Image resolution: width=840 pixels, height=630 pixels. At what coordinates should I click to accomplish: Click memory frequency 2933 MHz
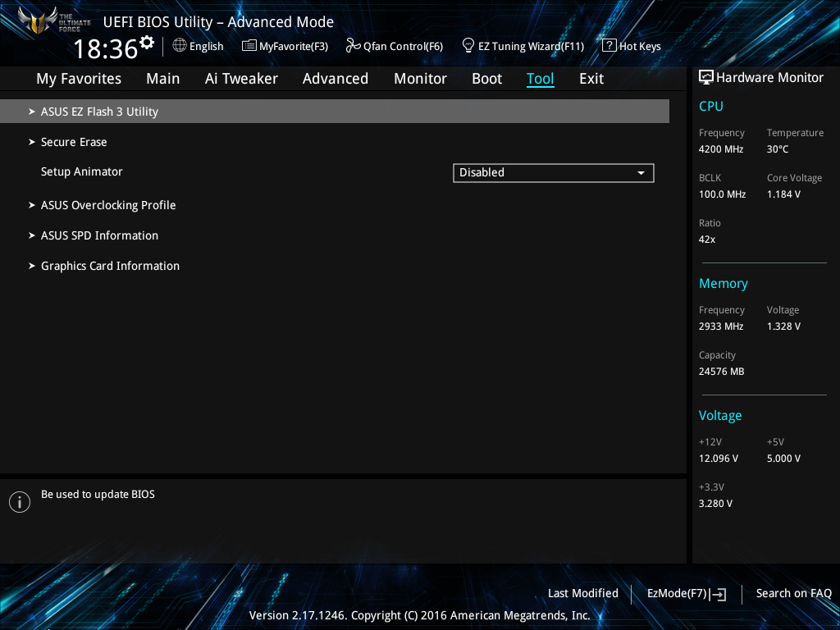[721, 326]
